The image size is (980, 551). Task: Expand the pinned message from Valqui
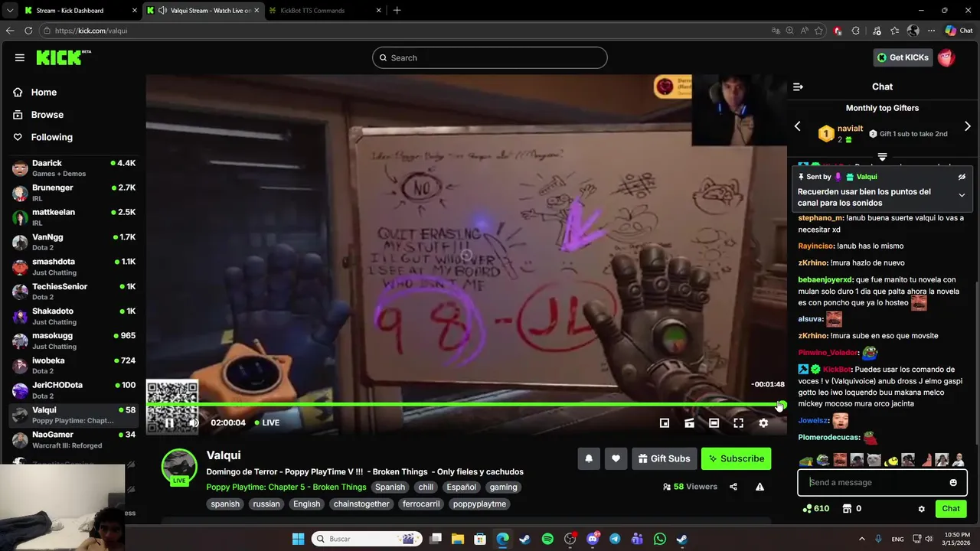tap(962, 195)
